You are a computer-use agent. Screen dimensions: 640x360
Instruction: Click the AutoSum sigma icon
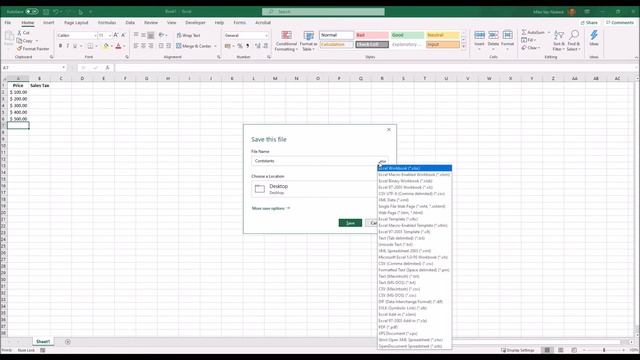point(524,32)
